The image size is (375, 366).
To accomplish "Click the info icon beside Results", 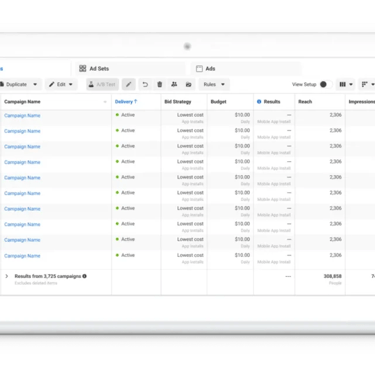I will coord(259,102).
